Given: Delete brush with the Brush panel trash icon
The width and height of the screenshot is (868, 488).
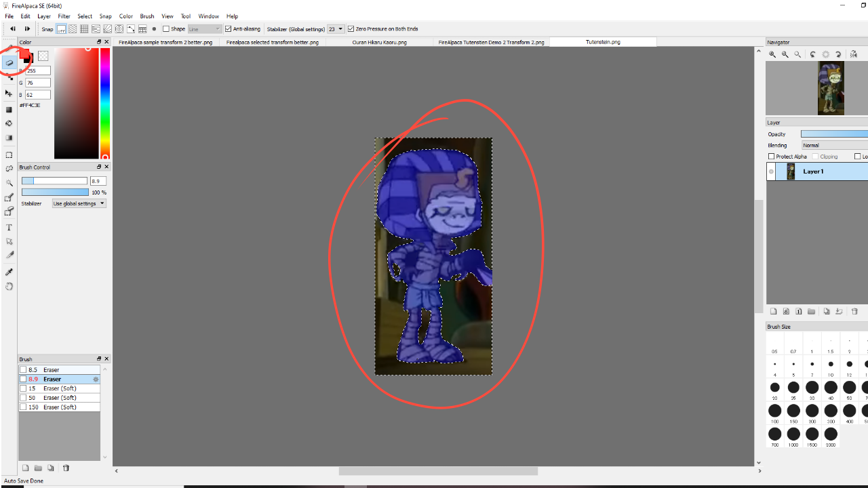Looking at the screenshot, I should 66,468.
